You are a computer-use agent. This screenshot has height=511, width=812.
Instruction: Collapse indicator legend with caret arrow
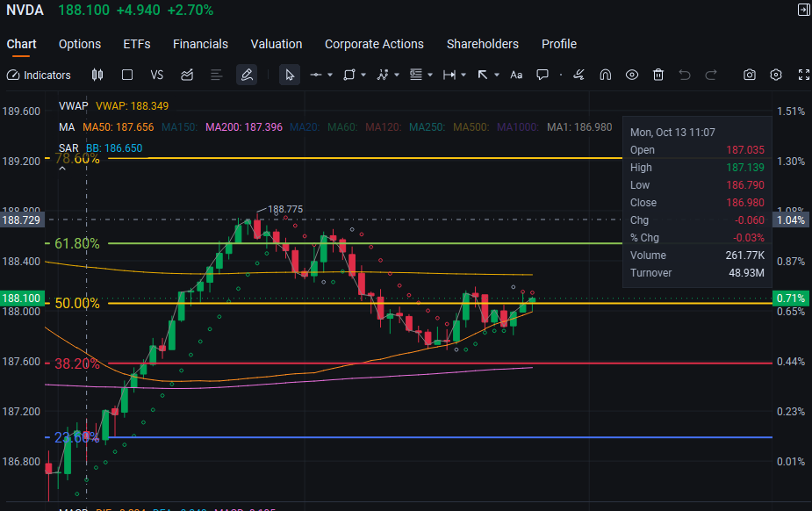[62, 169]
